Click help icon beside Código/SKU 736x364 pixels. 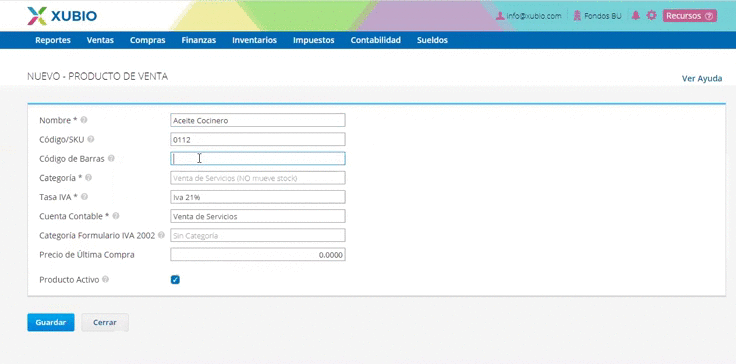point(91,139)
